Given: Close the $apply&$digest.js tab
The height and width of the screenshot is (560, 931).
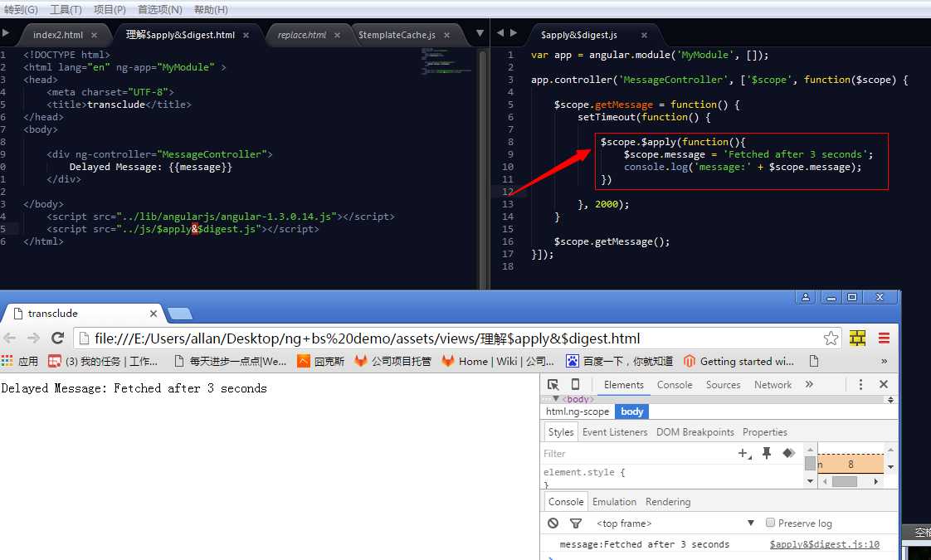Looking at the screenshot, I should 644,36.
